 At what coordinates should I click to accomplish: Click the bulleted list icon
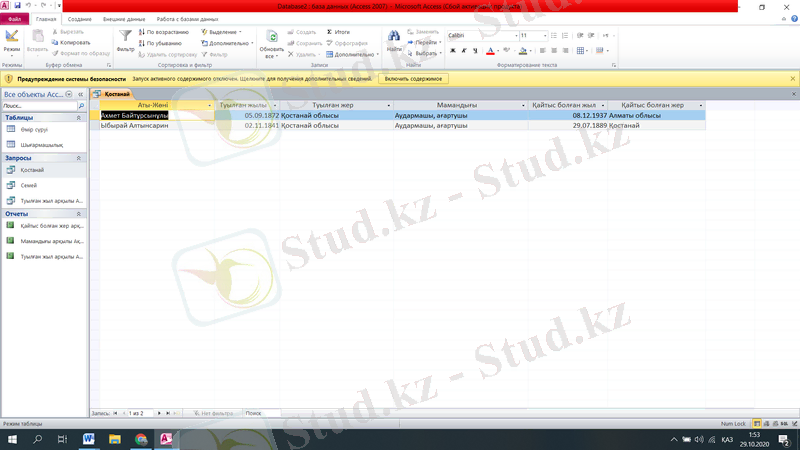pyautogui.click(x=554, y=36)
